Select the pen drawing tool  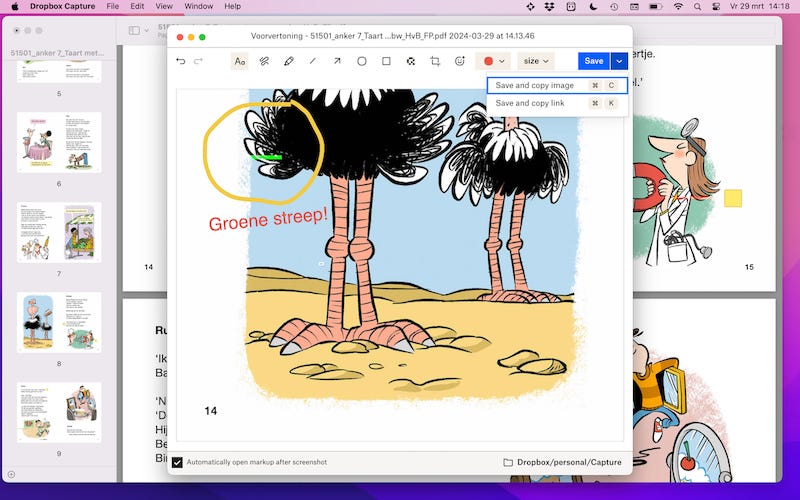click(x=289, y=61)
